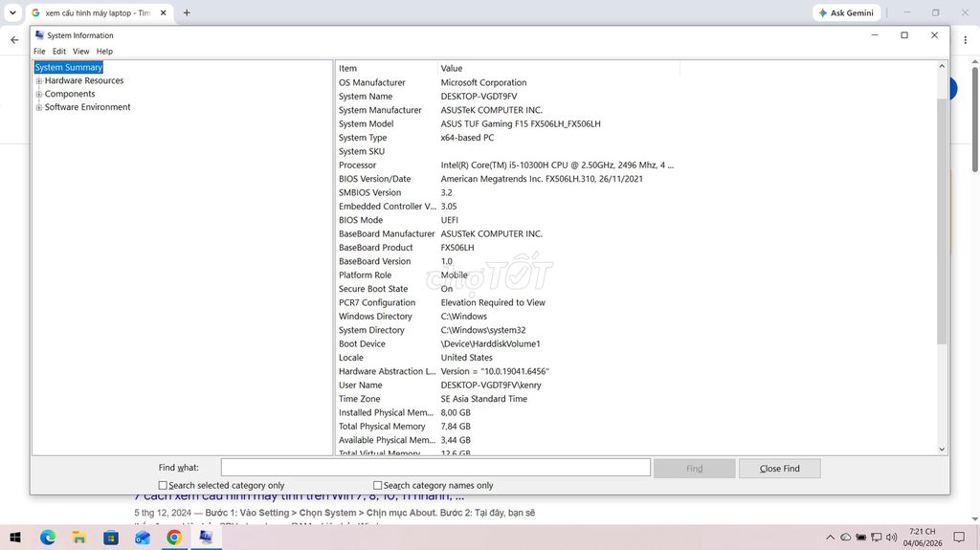Click the System Information title bar icon
Screen dimensions: 980x550
pos(39,35)
